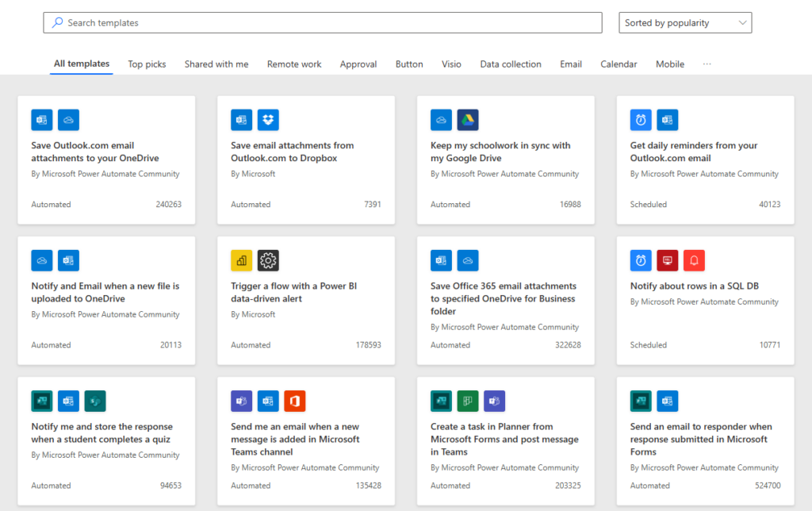Click Dropbox icon on Save email attachments card
Viewport: 812px width, 511px height.
(268, 120)
